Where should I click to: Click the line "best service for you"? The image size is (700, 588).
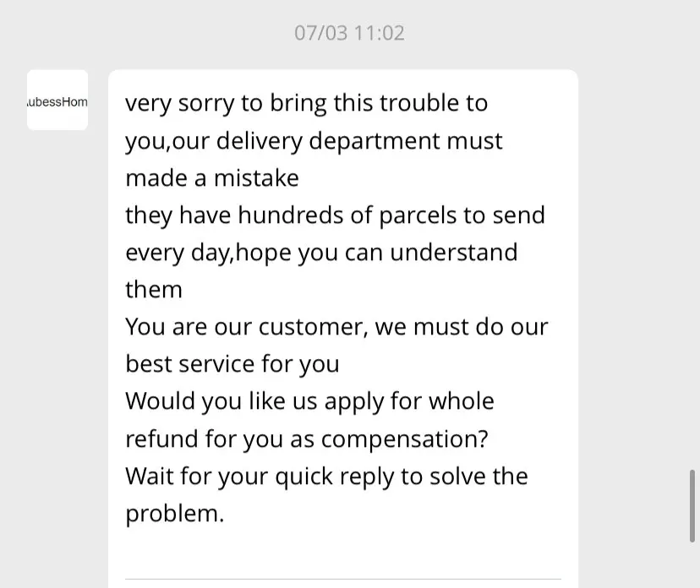click(x=232, y=364)
